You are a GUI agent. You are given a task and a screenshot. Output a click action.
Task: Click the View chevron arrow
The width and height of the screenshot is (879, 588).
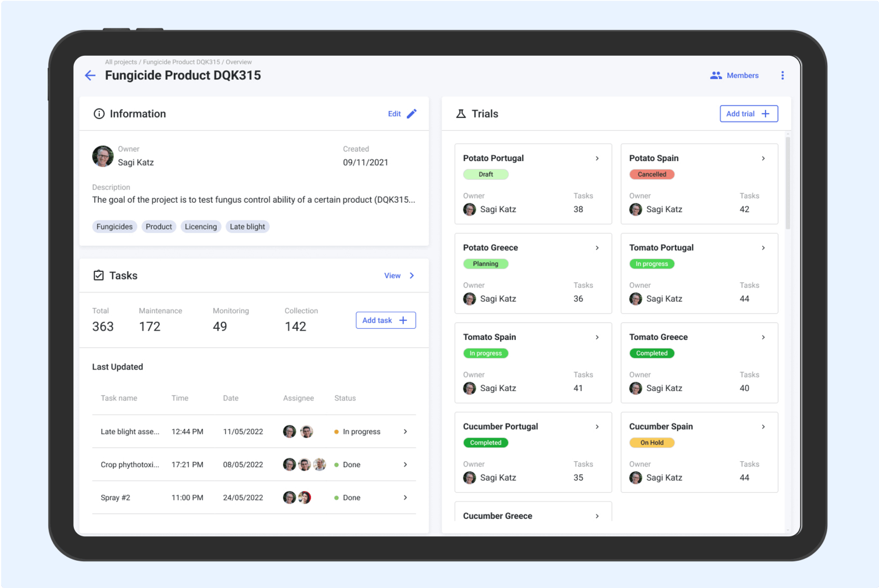[x=412, y=276]
